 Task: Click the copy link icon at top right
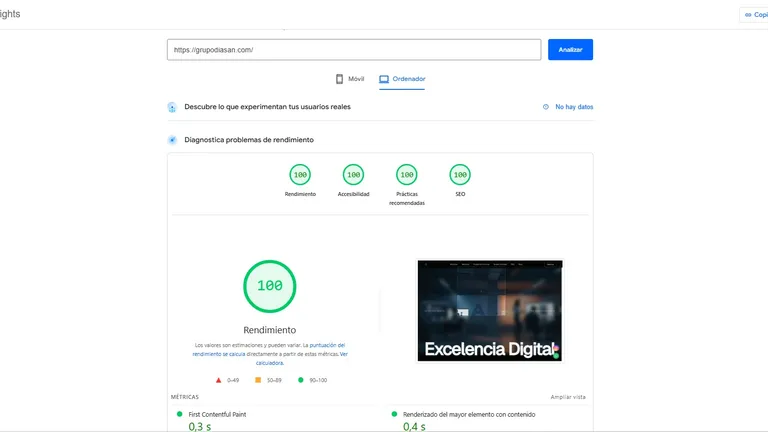(x=747, y=15)
